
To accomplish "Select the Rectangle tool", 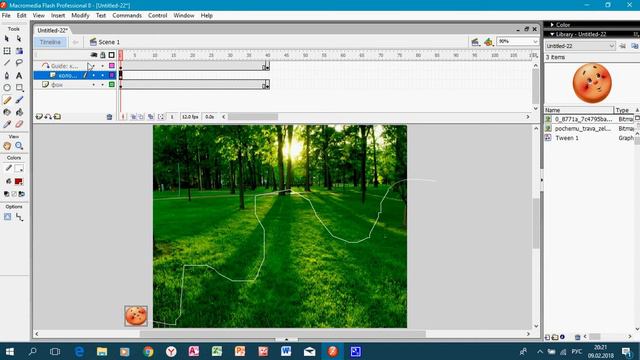I will 19,88.
